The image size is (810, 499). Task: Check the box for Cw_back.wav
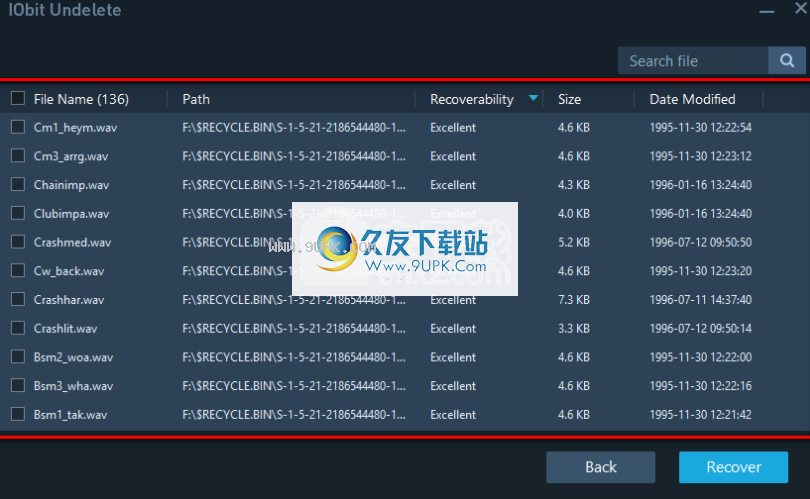point(18,270)
